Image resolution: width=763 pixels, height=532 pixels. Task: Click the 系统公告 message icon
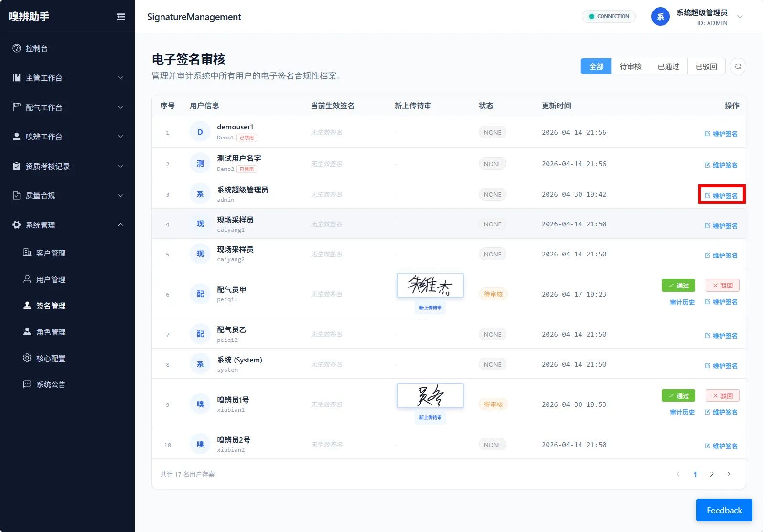pos(27,384)
